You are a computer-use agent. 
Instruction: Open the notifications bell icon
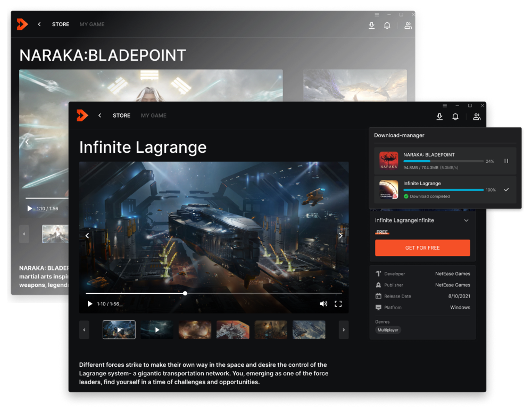pos(455,117)
